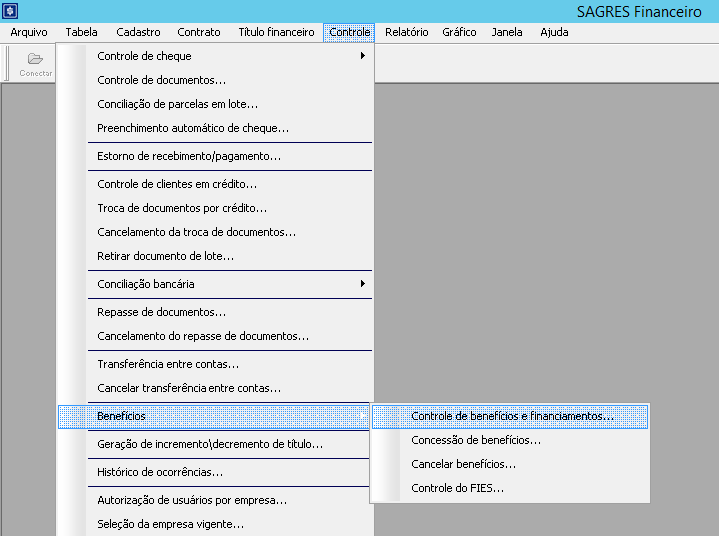
Task: Select Cancelar benefícios menu item
Action: pos(463,464)
